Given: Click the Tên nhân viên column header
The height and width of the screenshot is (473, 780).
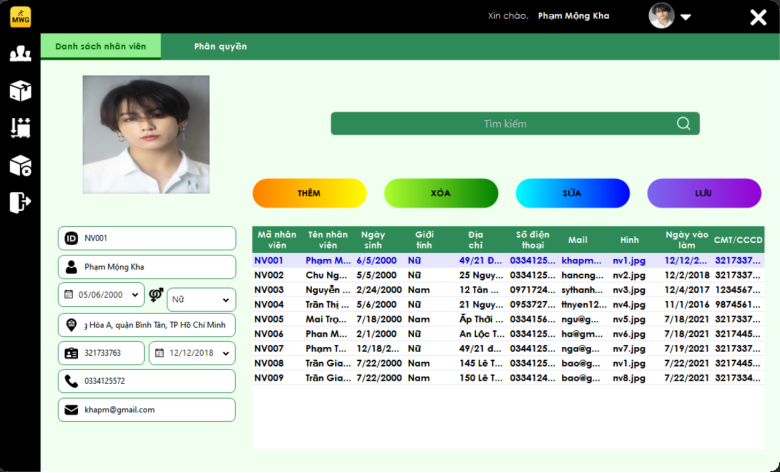Looking at the screenshot, I should [x=328, y=240].
